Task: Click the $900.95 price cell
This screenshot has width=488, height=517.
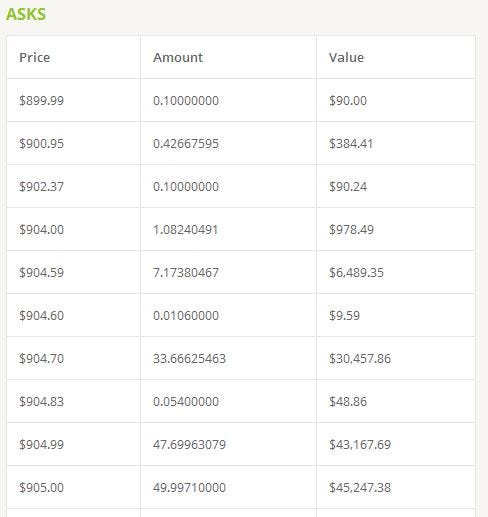Action: 41,143
